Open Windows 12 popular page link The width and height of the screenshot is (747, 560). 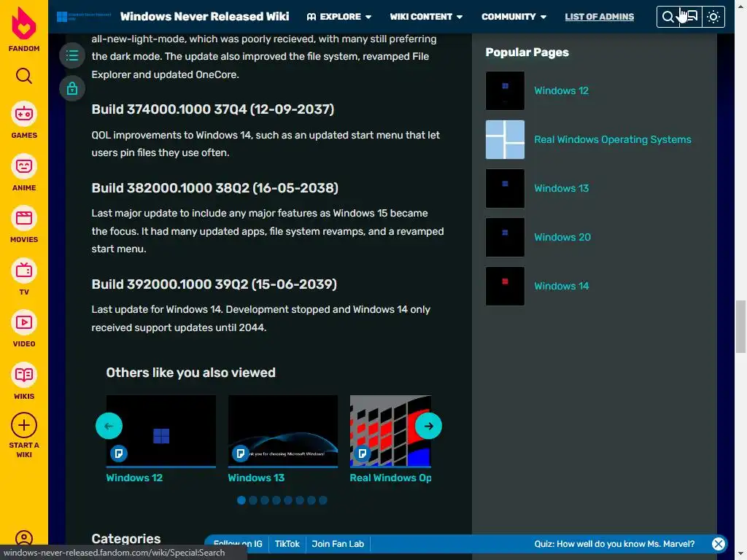(x=561, y=90)
